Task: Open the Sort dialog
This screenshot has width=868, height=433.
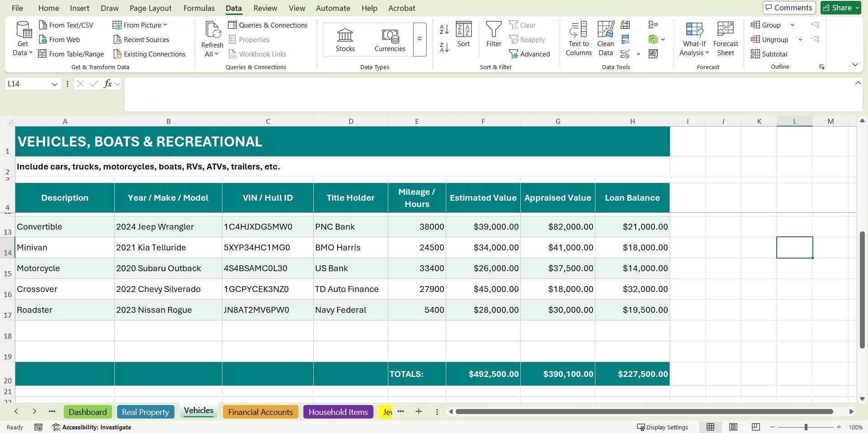Action: [x=463, y=34]
